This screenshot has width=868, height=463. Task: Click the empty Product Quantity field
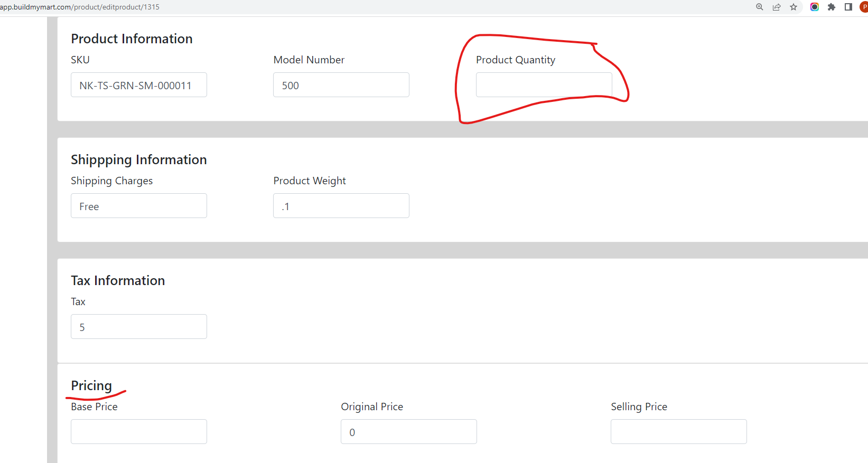[x=544, y=85]
